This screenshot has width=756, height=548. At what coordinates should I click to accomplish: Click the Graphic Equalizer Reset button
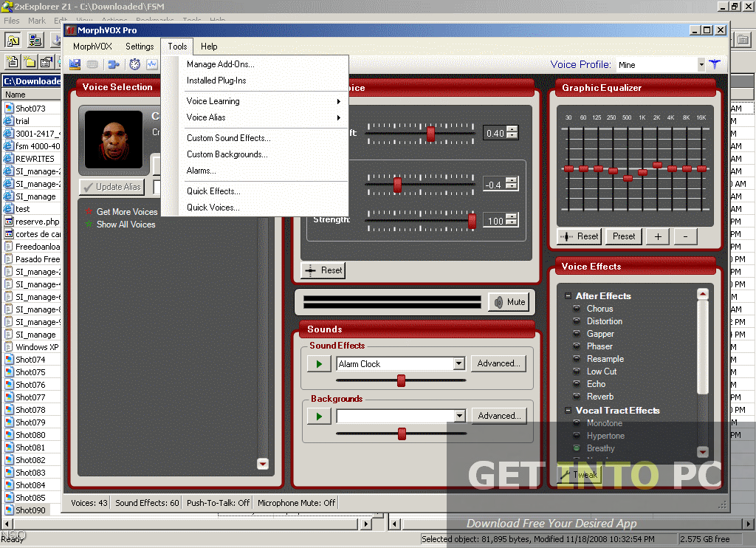click(x=580, y=236)
